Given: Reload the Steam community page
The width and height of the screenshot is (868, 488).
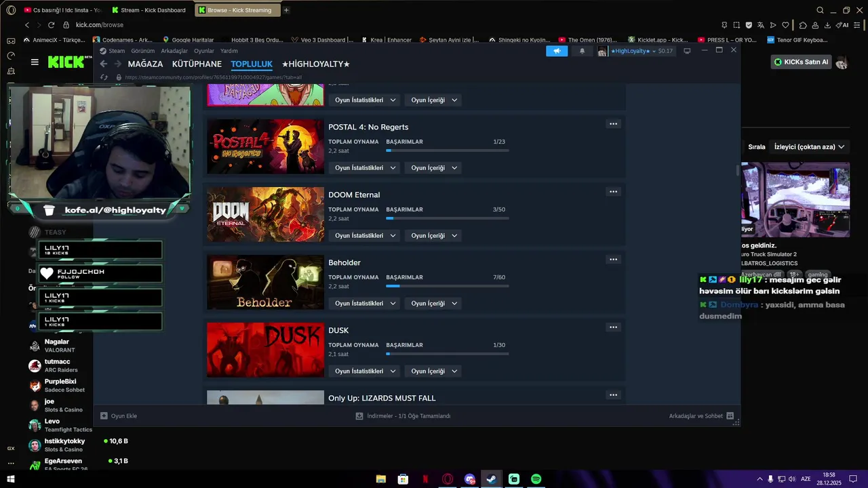Looking at the screenshot, I should click(x=104, y=77).
